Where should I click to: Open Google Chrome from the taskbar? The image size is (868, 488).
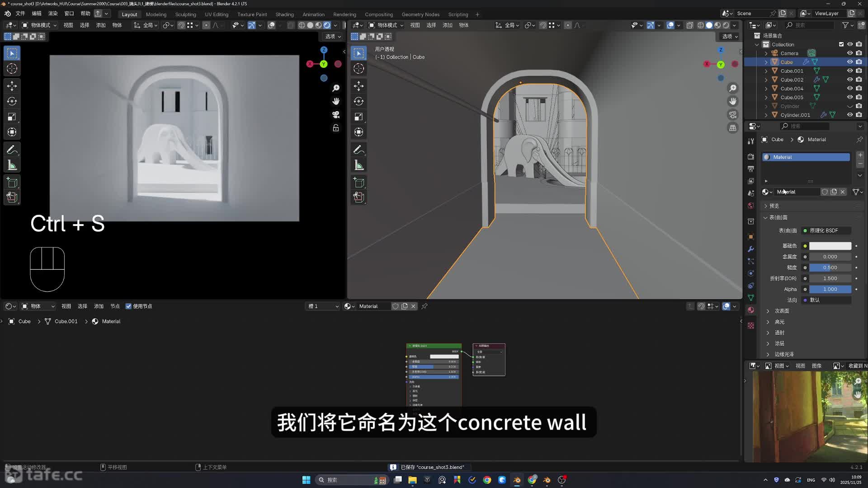tap(487, 480)
